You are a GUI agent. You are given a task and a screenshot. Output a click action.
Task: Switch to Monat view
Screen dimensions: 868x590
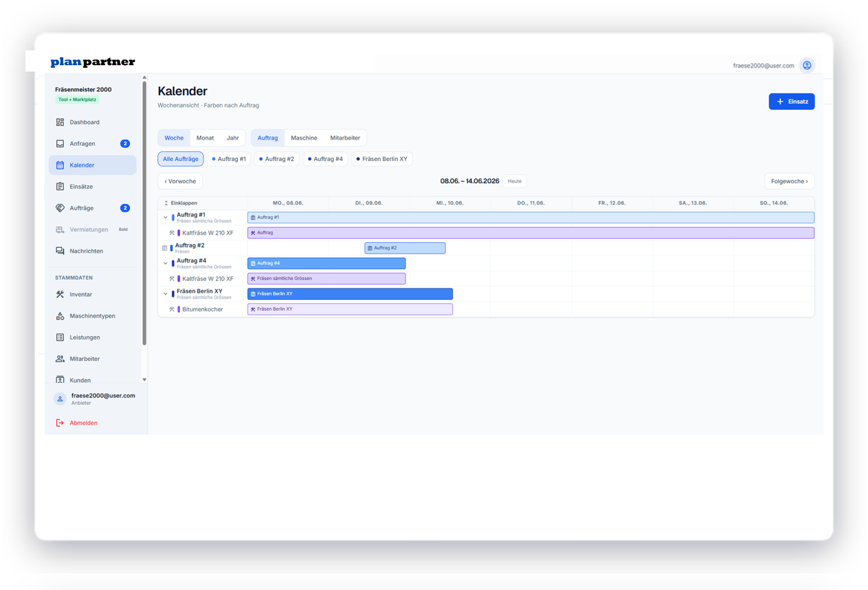click(205, 138)
